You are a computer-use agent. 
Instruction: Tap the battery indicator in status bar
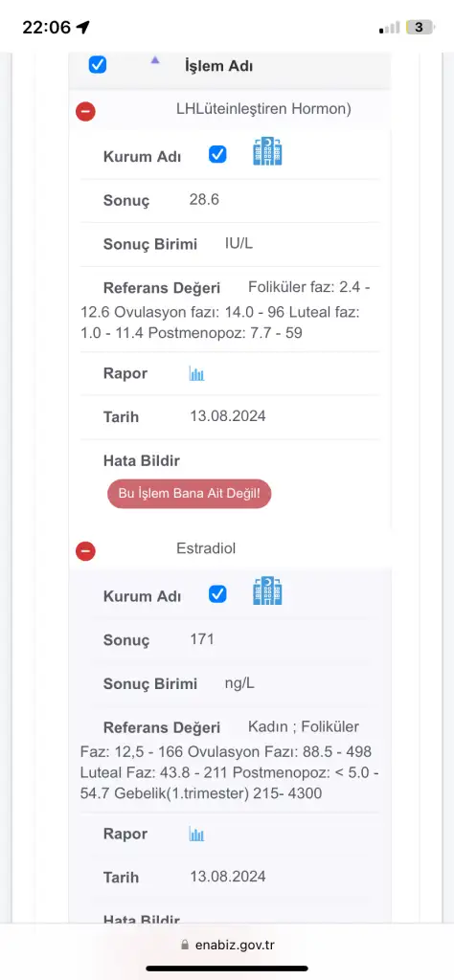420,27
